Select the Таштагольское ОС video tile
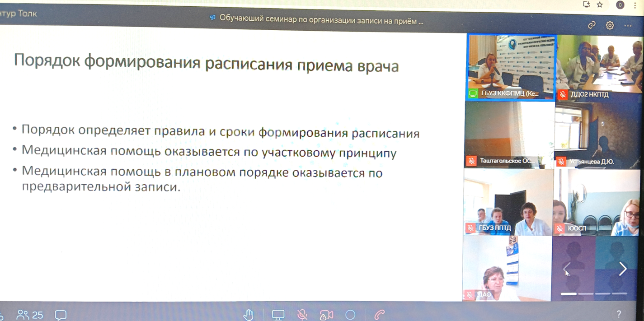 click(509, 135)
